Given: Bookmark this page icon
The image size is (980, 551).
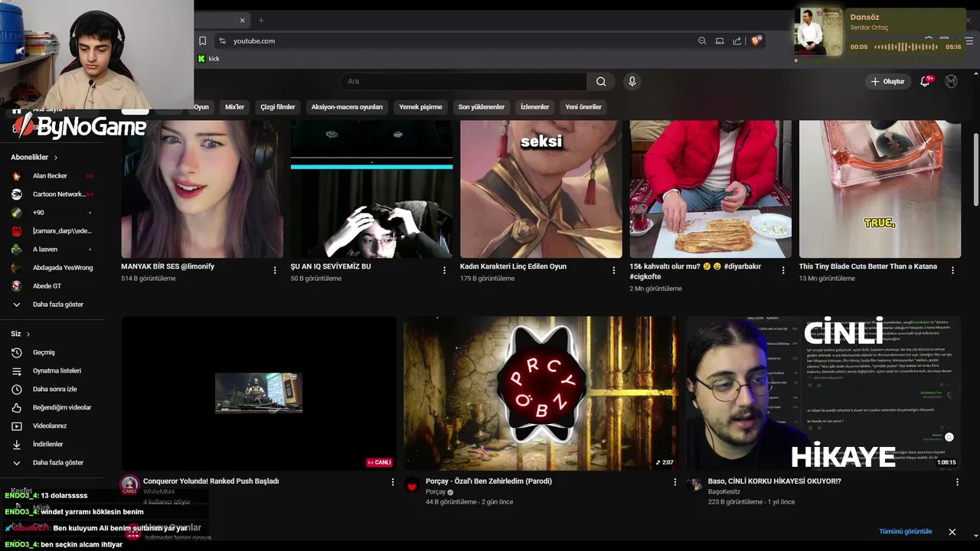Looking at the screenshot, I should (x=202, y=41).
